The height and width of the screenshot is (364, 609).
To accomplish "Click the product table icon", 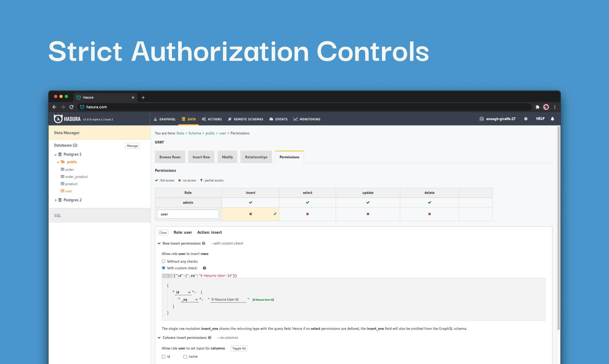I will pos(62,184).
